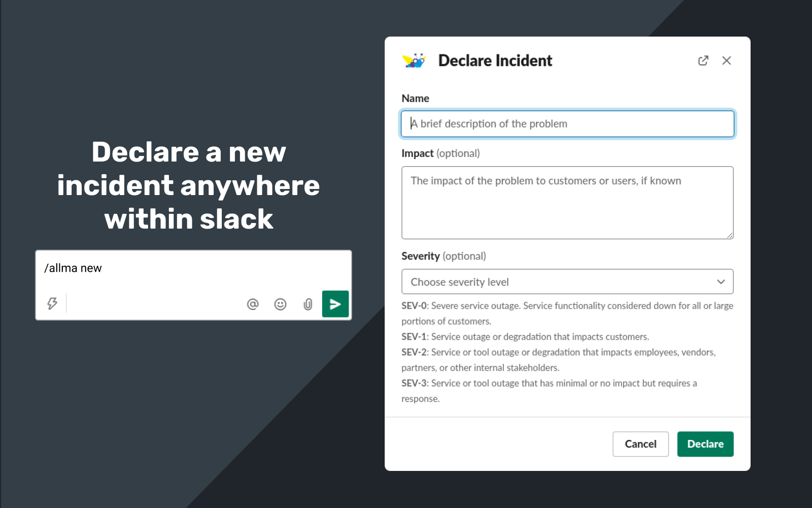Expand severity options via the chevron arrow
The width and height of the screenshot is (812, 508).
pyautogui.click(x=721, y=281)
